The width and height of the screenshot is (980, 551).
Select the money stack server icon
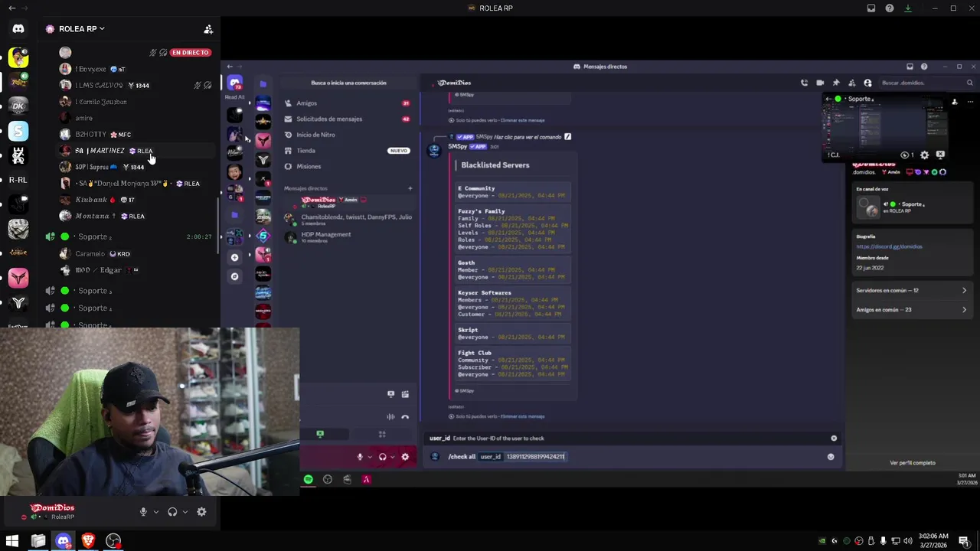[x=18, y=229]
